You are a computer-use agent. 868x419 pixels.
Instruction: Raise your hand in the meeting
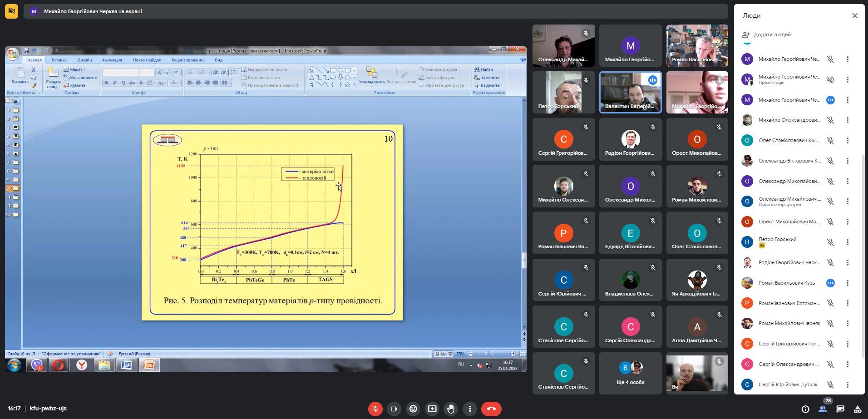pos(451,409)
